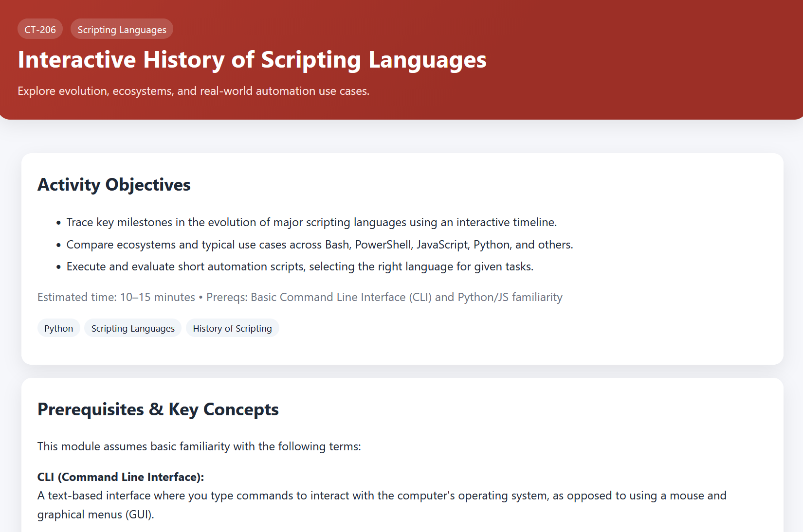The width and height of the screenshot is (803, 532).
Task: Click the objective about executing automation scripts
Action: tap(300, 266)
